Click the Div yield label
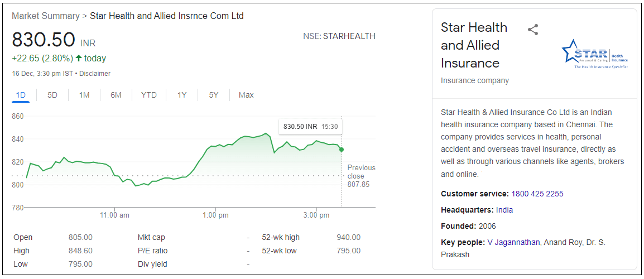This screenshot has width=644, height=279. 152,264
